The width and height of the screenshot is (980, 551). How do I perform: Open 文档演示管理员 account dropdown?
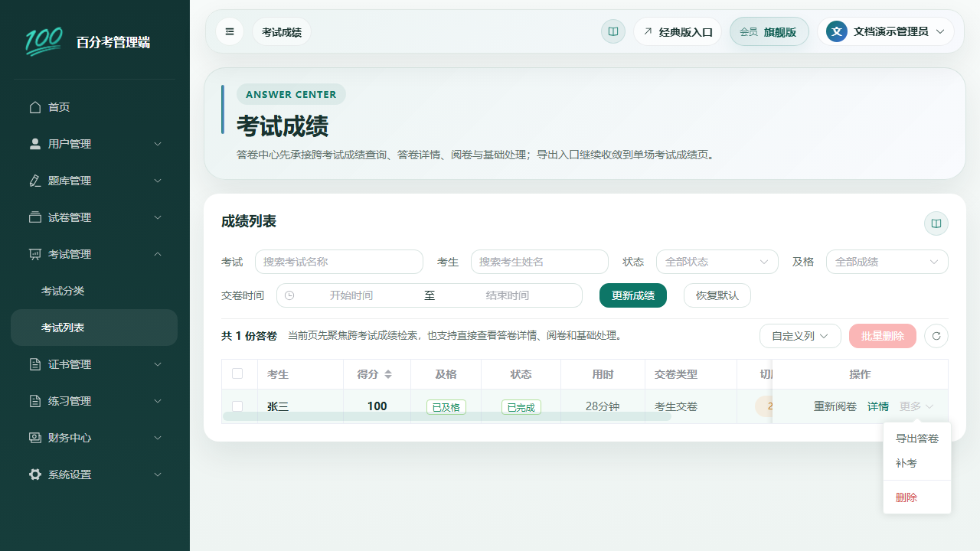(886, 31)
